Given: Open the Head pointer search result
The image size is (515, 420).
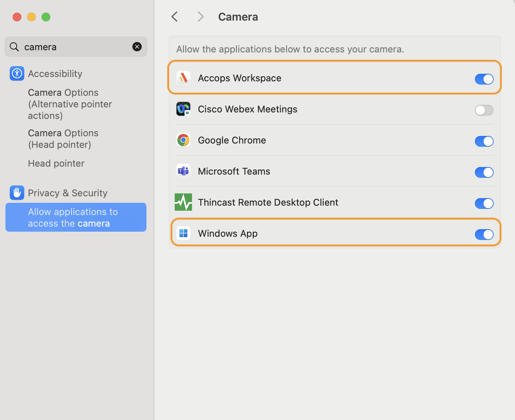Looking at the screenshot, I should click(x=56, y=163).
